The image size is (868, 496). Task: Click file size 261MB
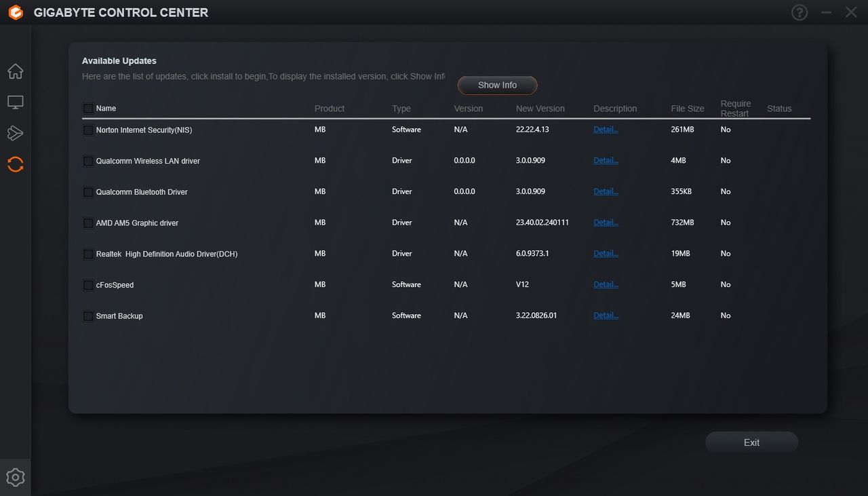[x=682, y=130]
